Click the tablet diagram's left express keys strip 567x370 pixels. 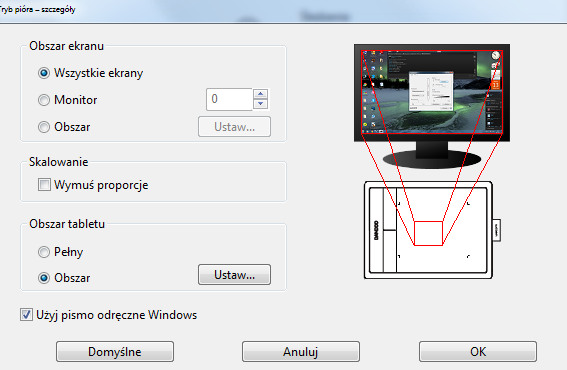click(383, 230)
